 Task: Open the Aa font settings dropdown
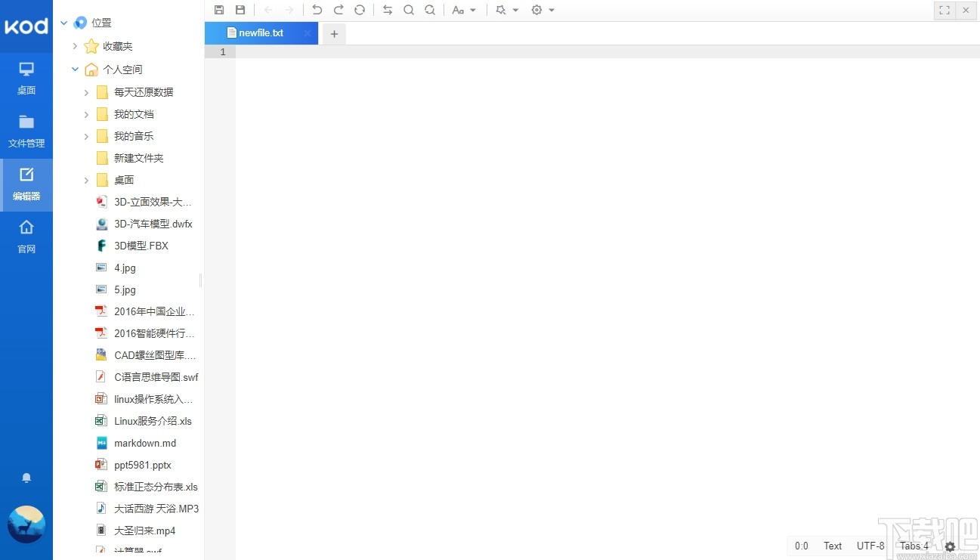point(464,10)
